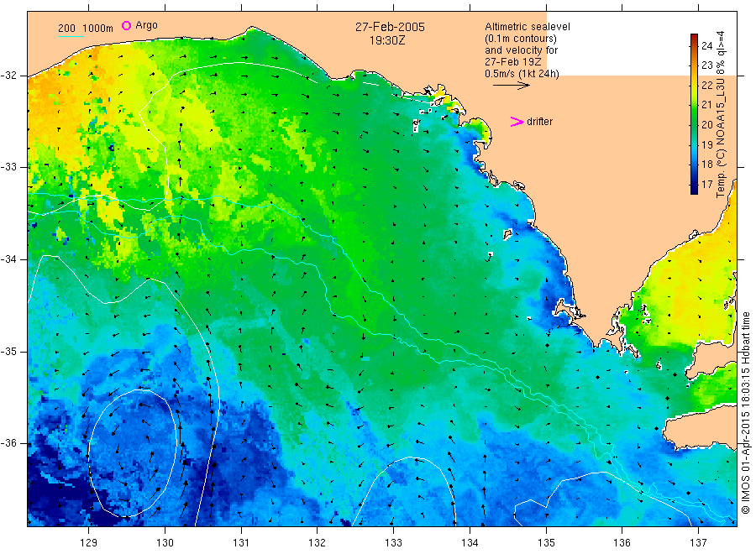Screen dimensions: 756x554
Task: Select the '27-Feb-2005' date label
Action: [x=390, y=27]
